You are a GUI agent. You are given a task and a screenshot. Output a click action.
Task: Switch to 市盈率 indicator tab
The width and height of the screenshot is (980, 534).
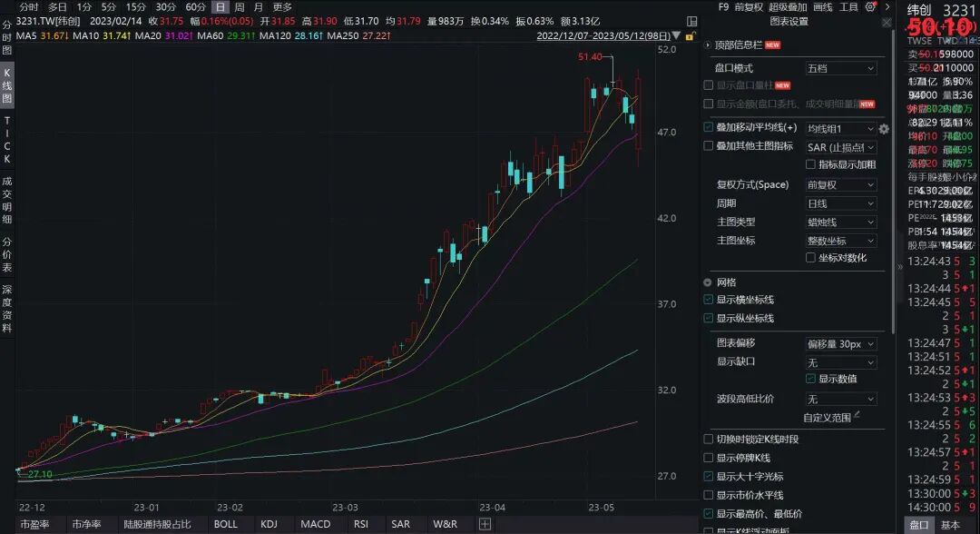coord(34,524)
